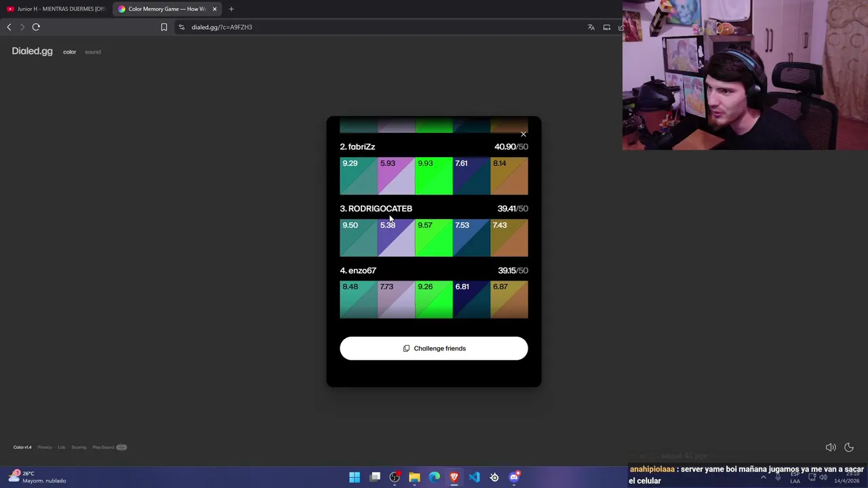Select enzo67's 6.87 golden swatch
868x488 pixels.
click(509, 300)
